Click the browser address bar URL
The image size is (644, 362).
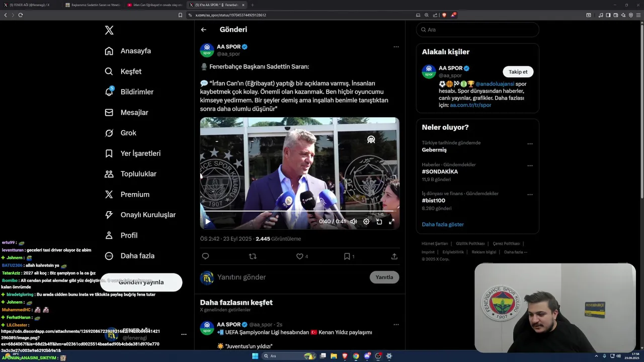(x=230, y=15)
